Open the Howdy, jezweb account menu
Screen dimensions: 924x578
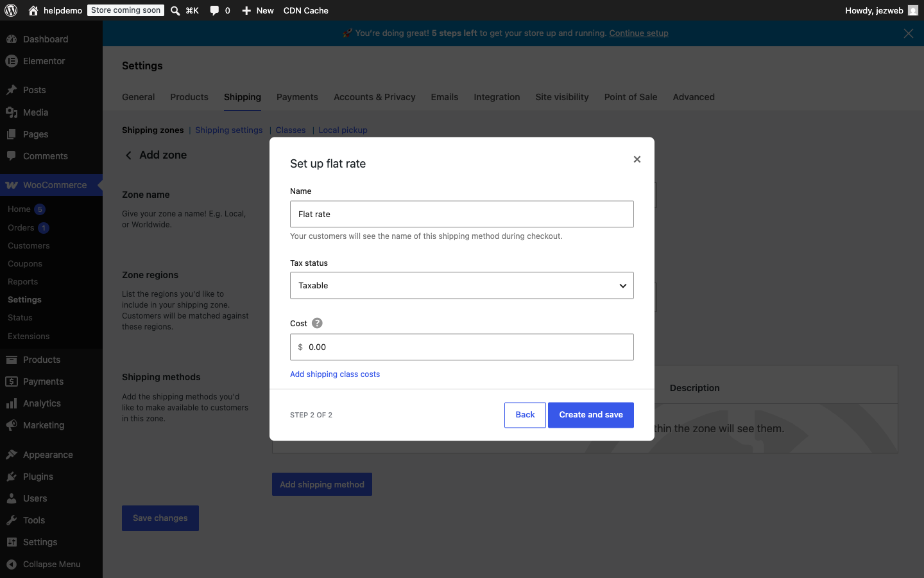pos(882,10)
